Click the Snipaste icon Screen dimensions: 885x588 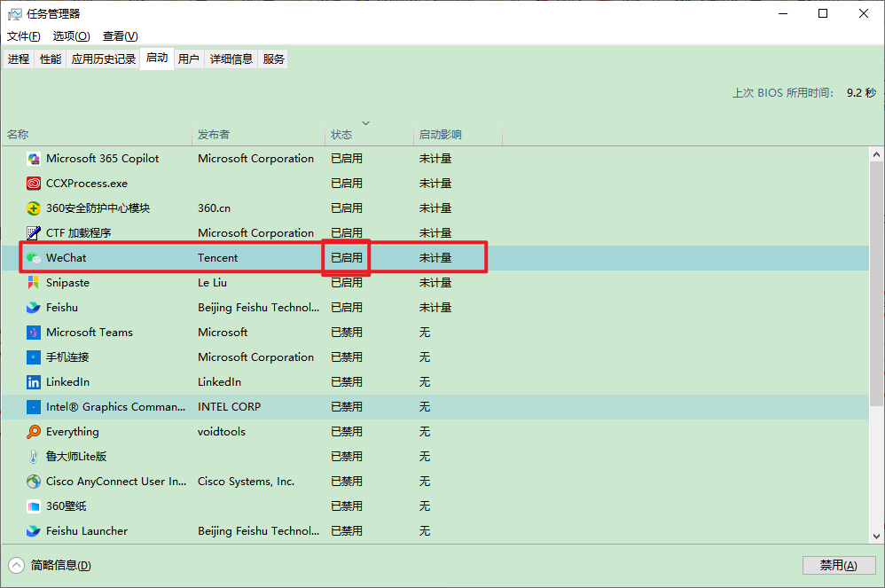pyautogui.click(x=34, y=283)
